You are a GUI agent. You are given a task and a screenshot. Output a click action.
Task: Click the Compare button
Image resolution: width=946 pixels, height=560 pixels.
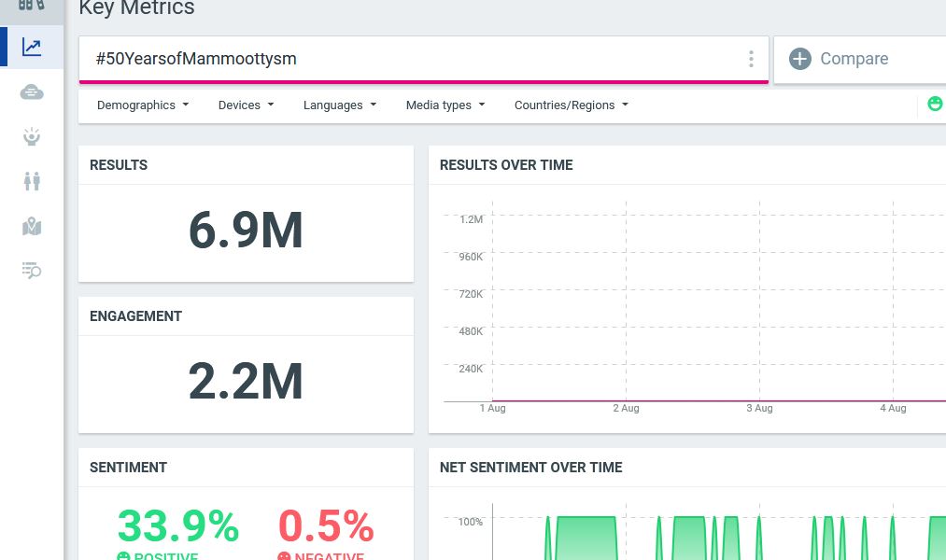pyautogui.click(x=860, y=59)
